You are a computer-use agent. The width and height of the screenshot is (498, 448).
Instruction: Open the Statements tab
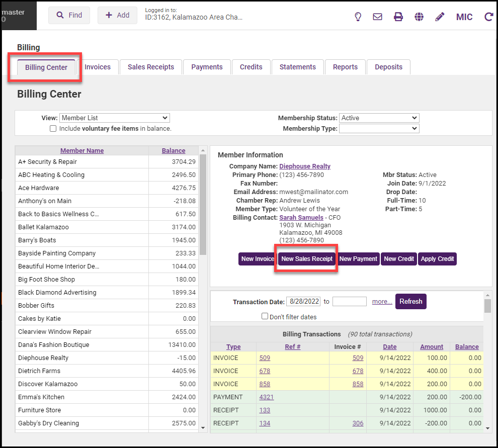pyautogui.click(x=298, y=67)
